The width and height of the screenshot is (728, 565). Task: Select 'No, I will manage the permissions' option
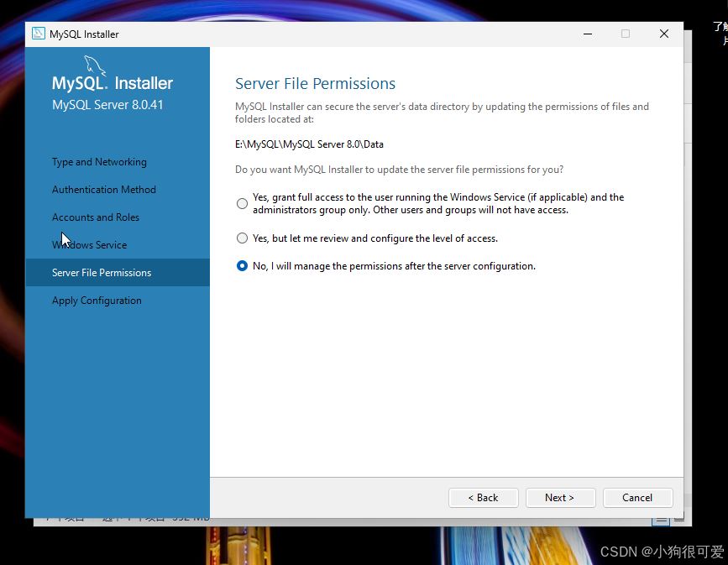coord(242,266)
